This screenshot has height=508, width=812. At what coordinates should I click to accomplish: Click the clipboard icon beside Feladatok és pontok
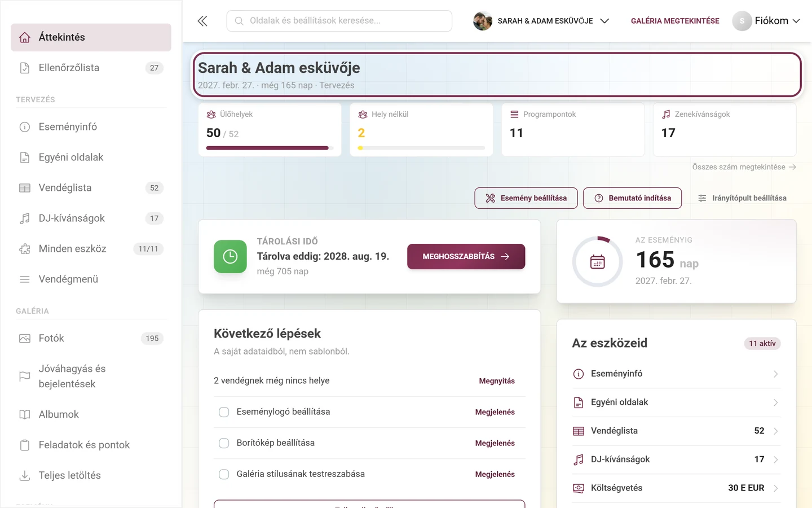click(x=25, y=445)
